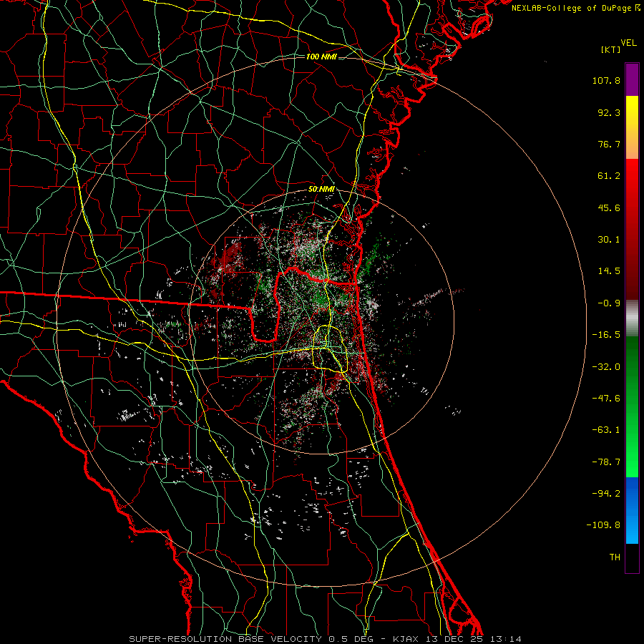Click the black TH segment of the color bar
Image resolution: width=644 pixels, height=644 pixels.
click(632, 558)
